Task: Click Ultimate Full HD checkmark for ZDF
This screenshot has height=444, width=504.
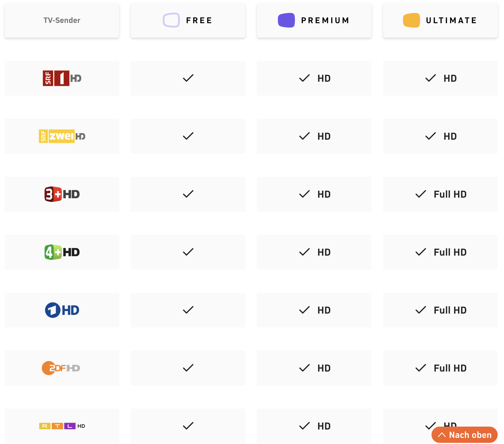Action: [x=421, y=368]
